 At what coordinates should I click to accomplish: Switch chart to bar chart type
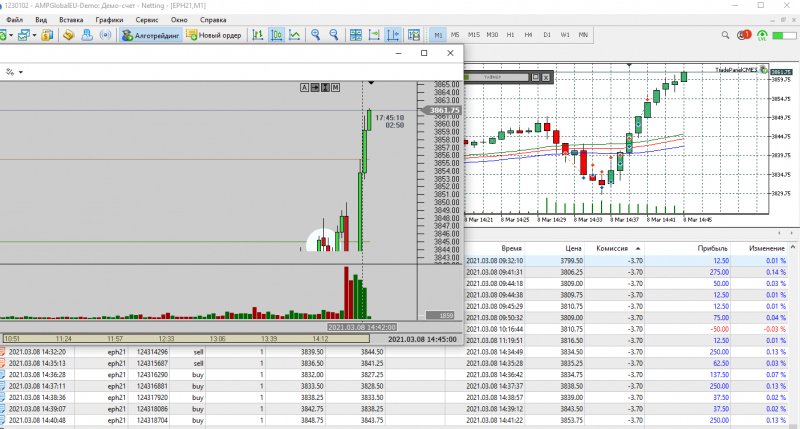(258, 35)
